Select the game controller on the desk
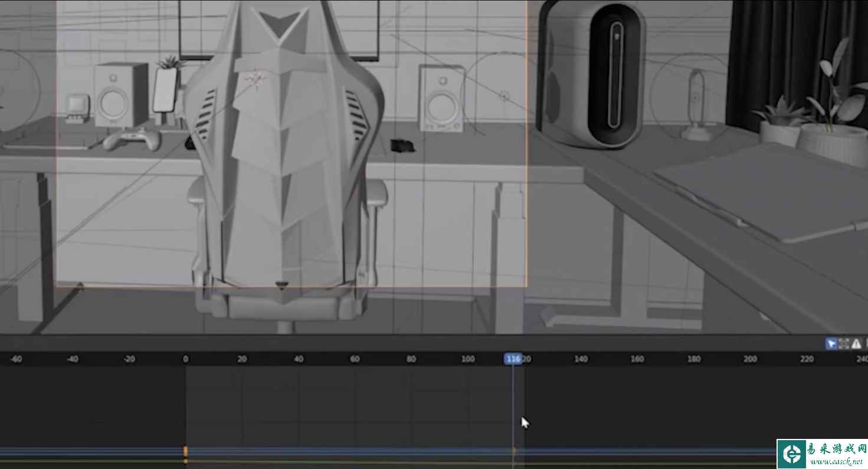This screenshot has height=469, width=868. 132,139
